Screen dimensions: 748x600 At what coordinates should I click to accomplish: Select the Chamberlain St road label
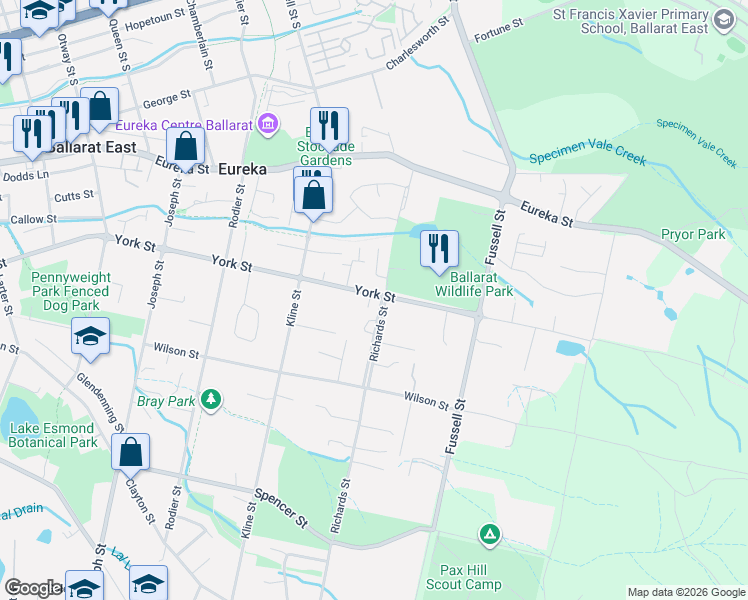199,34
